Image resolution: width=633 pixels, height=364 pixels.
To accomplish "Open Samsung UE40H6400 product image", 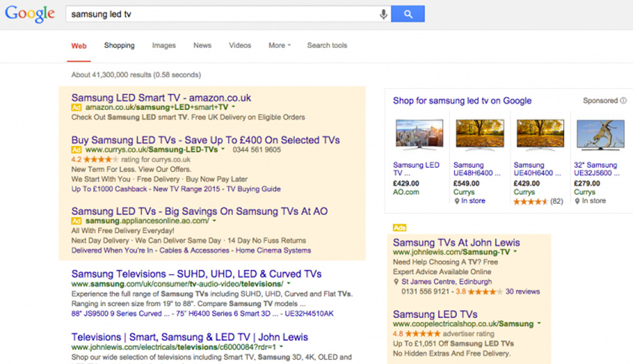I will point(540,135).
